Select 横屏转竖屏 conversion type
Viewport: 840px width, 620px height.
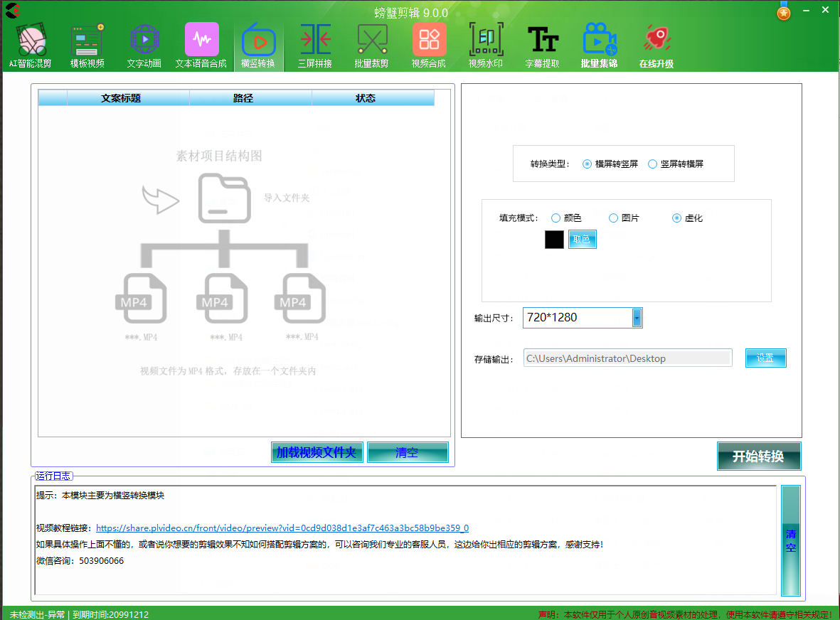coord(588,164)
